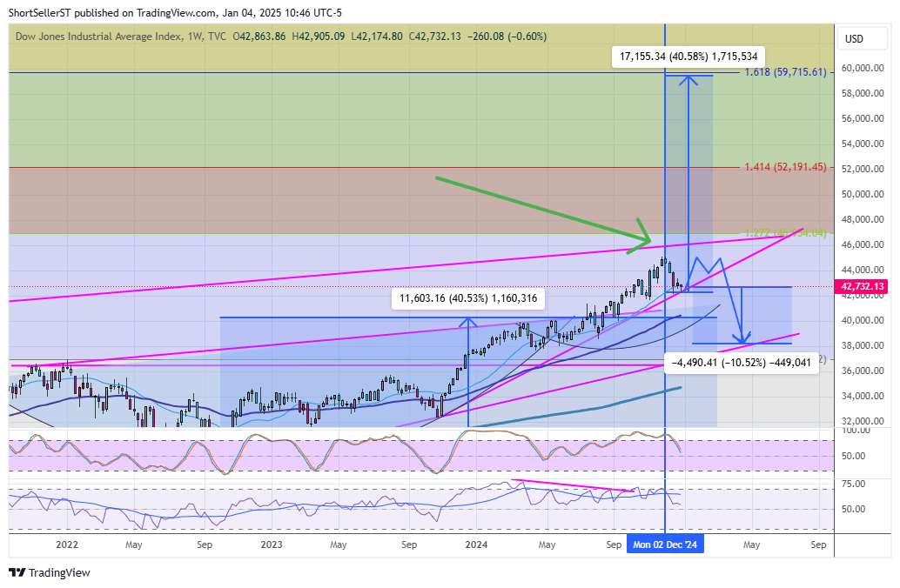Click the 75.00 RSI axis label
This screenshot has height=588, width=900.
(x=854, y=484)
